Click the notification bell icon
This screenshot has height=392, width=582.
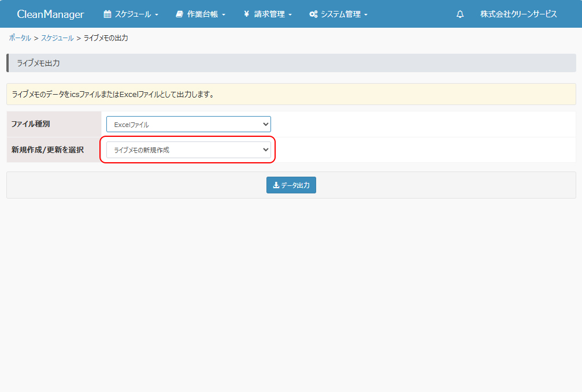460,14
